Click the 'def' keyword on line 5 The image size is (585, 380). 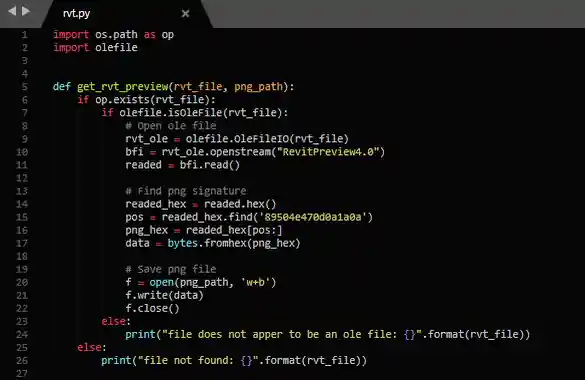(x=62, y=87)
